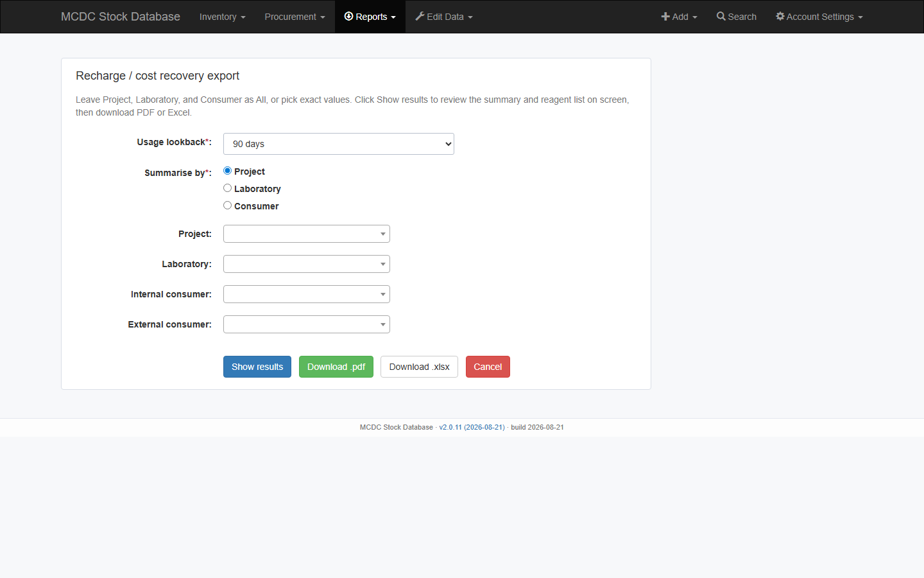Open the Inventory menu
Viewport: 924px width, 578px height.
(x=222, y=17)
